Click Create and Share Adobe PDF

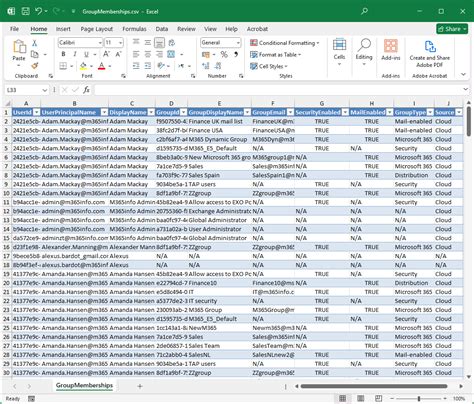coord(430,53)
